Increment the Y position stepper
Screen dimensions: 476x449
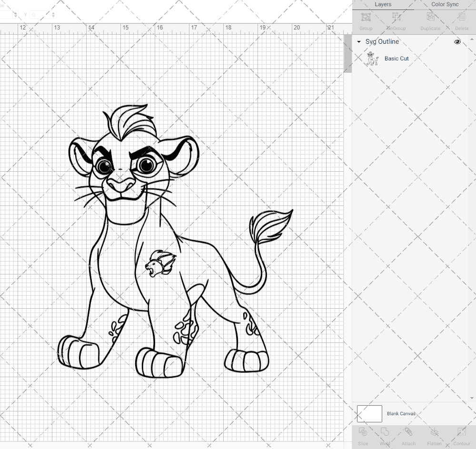pos(52,12)
